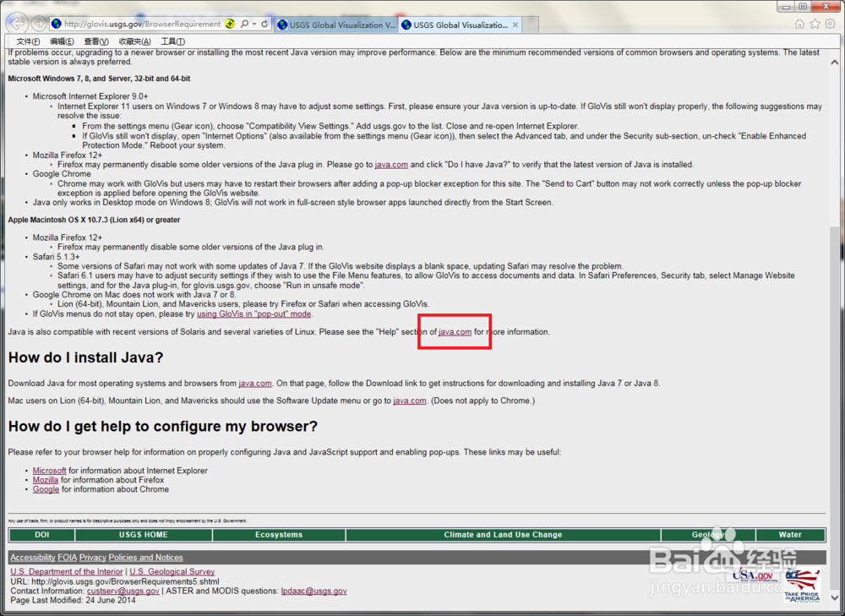The image size is (845, 616).
Task: Click the browser Forward arrow button
Action: (x=39, y=24)
